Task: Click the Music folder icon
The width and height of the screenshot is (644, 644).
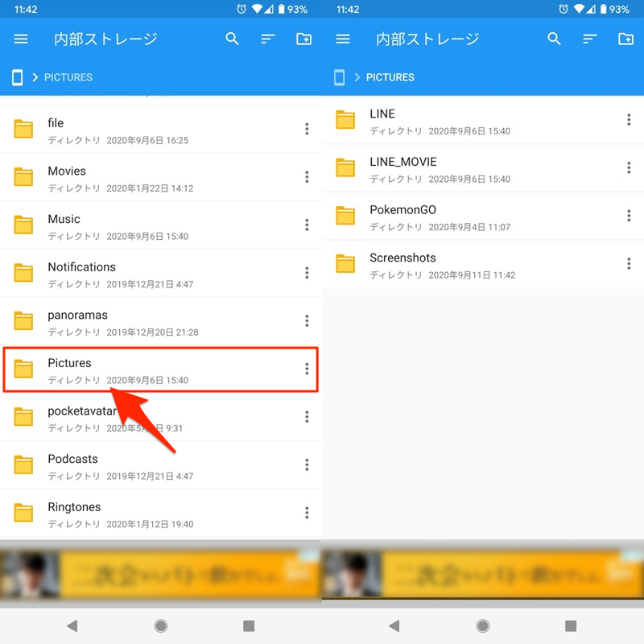Action: 24,225
